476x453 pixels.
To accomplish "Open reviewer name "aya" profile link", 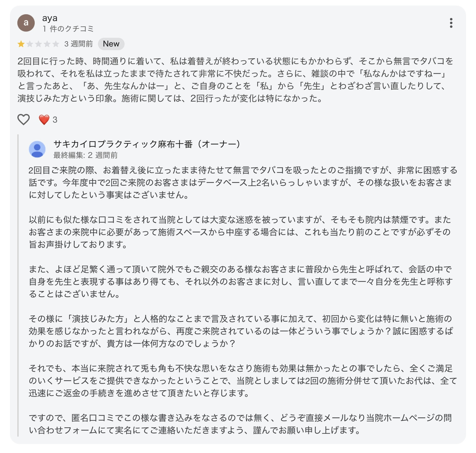I will click(50, 18).
